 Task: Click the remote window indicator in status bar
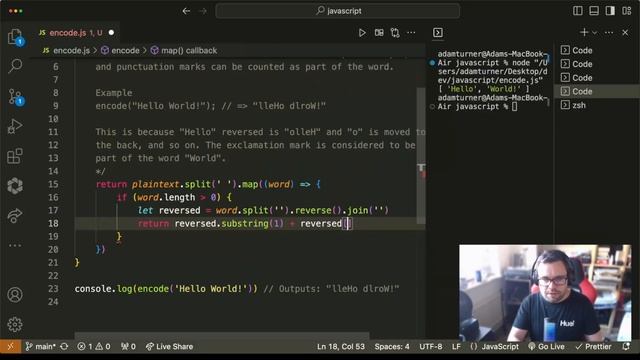(11, 347)
